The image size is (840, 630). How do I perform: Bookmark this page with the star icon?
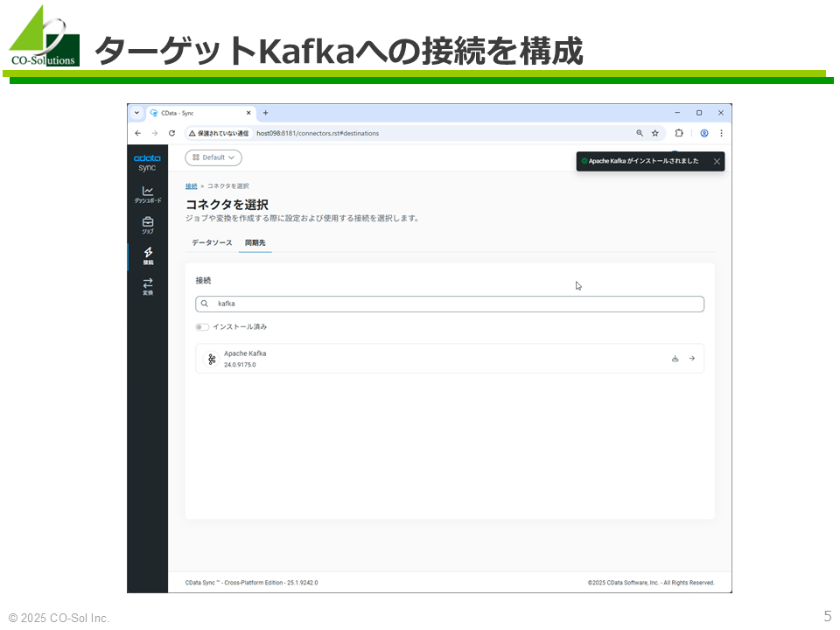tap(655, 133)
